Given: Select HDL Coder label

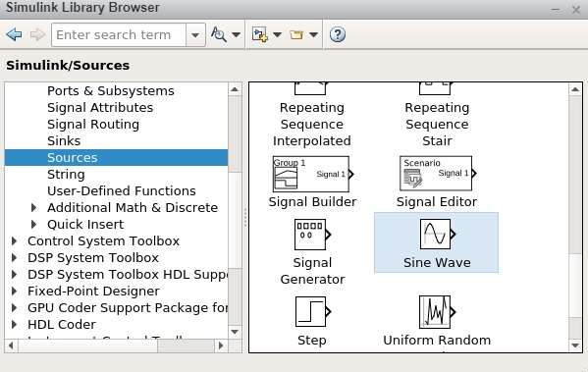Looking at the screenshot, I should coord(62,324).
